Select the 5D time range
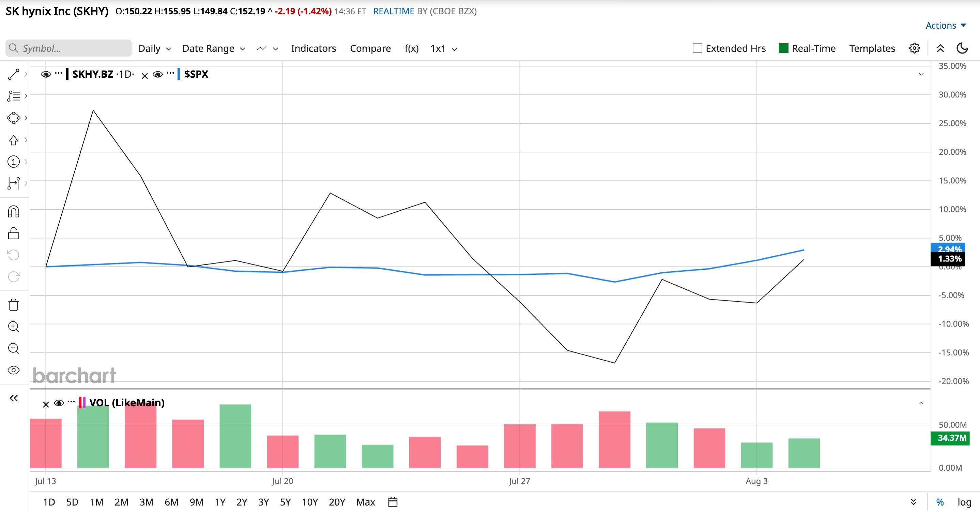Viewport: 980px width, 512px height. coord(72,502)
